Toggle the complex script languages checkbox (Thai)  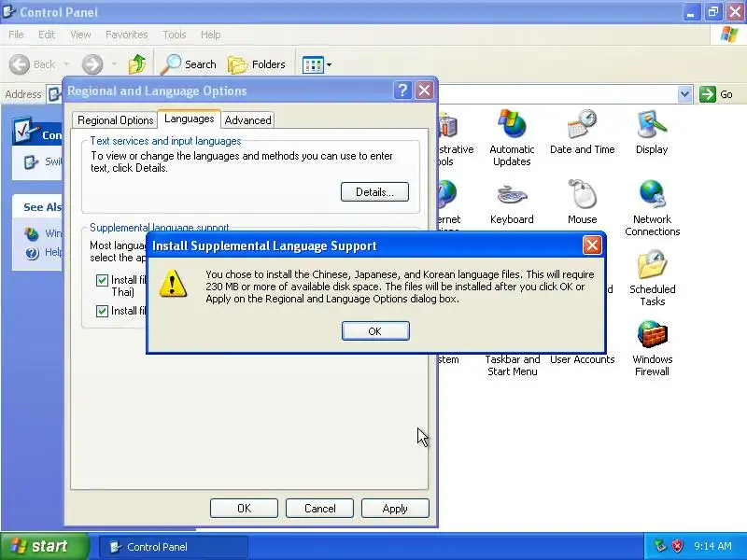coord(102,280)
